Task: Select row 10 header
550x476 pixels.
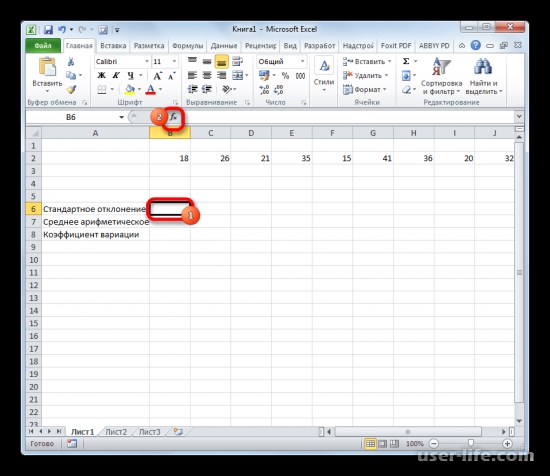Action: pyautogui.click(x=34, y=260)
